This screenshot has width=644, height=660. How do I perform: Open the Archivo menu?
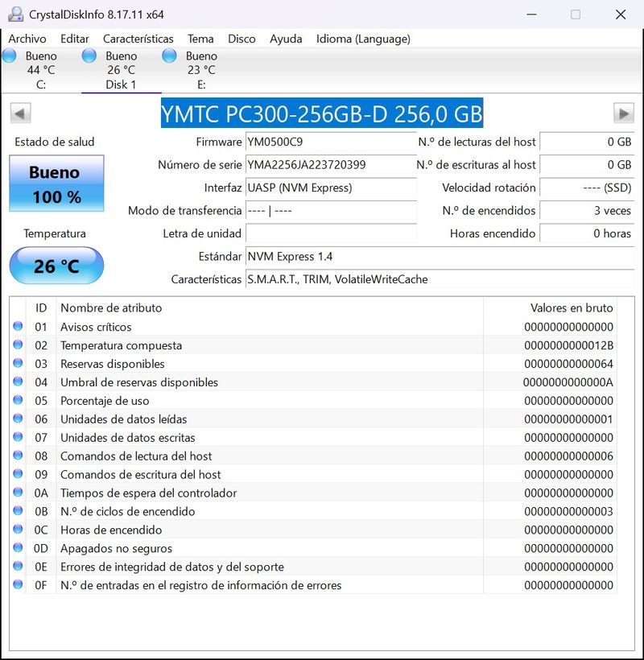27,39
